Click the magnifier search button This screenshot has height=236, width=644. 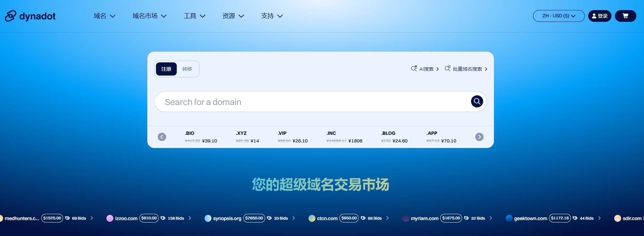click(x=477, y=101)
